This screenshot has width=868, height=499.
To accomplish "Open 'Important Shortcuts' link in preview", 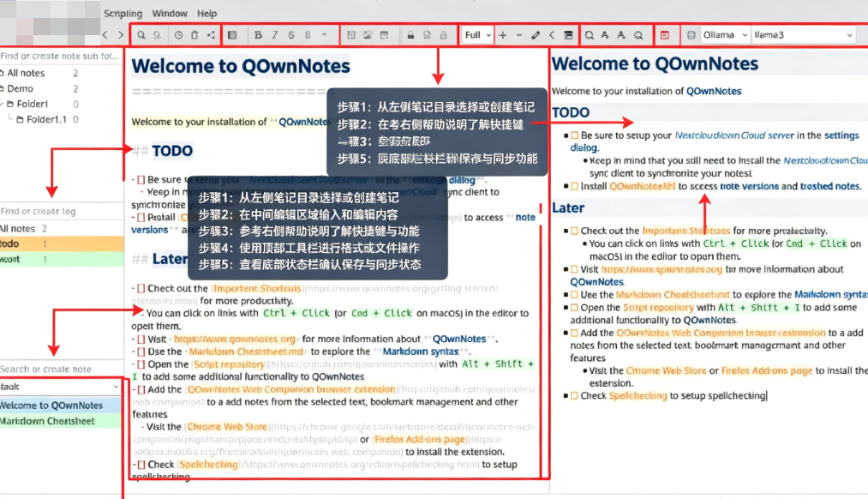I will [x=685, y=231].
